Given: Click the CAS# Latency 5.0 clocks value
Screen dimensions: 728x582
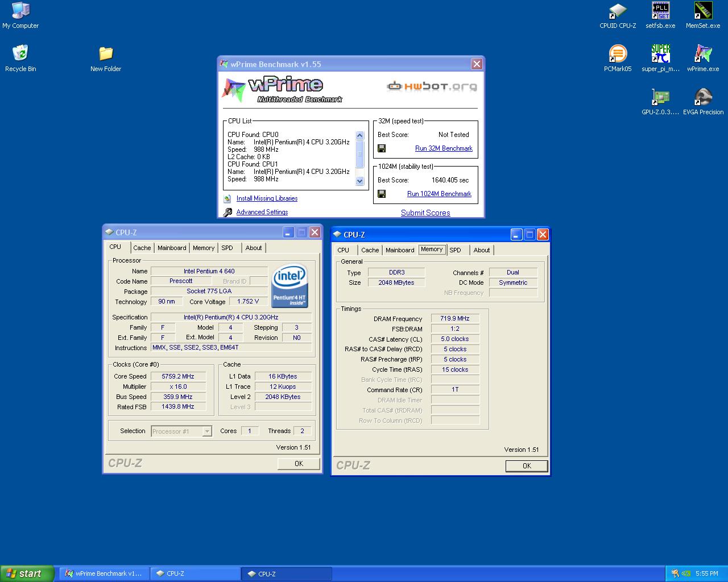Looking at the screenshot, I should (455, 339).
